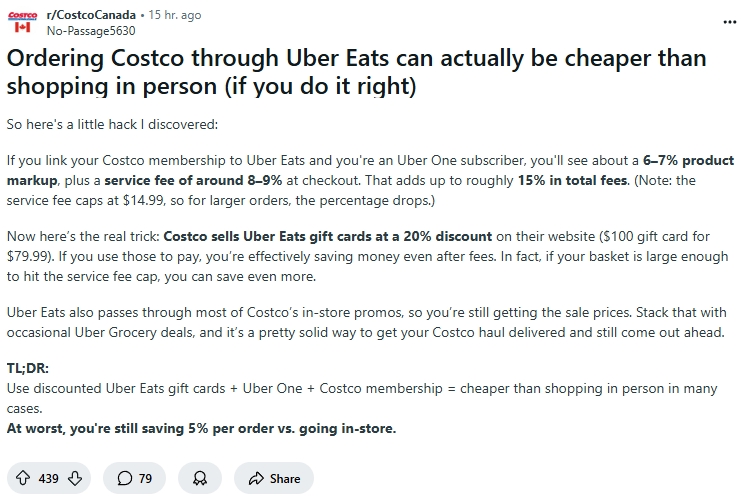
Task: Click the TL;DR: heading
Action: click(27, 368)
